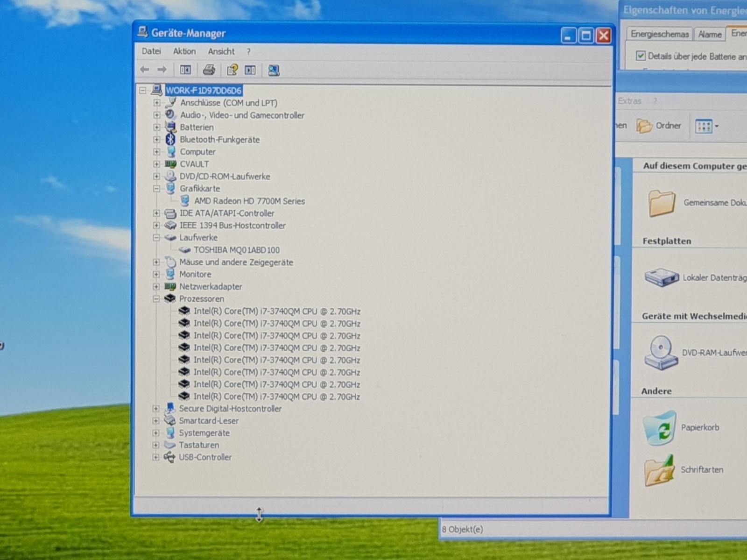The width and height of the screenshot is (747, 560).
Task: Toggle 'Details über jede Batterie' checkbox
Action: pyautogui.click(x=641, y=56)
